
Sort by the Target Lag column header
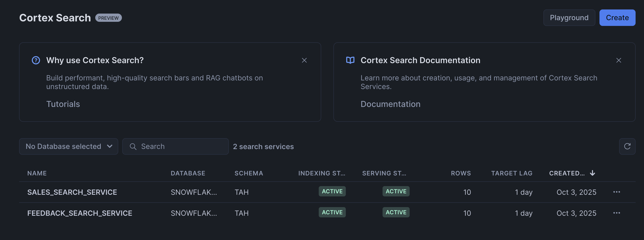[x=511, y=173]
